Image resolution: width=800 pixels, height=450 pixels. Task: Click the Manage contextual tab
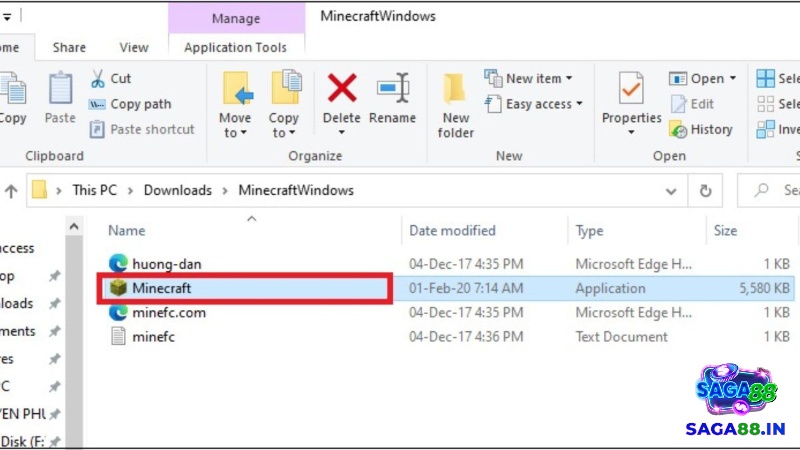236,18
